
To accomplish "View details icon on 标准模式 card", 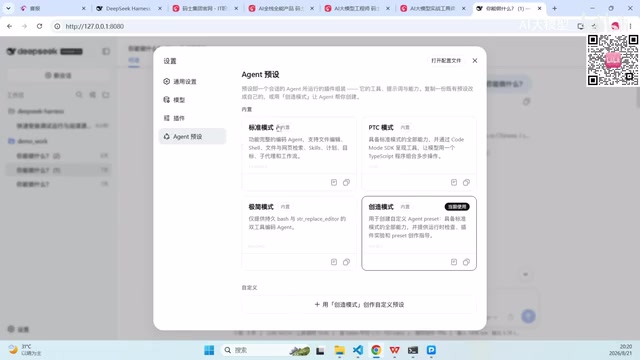I will [334, 182].
